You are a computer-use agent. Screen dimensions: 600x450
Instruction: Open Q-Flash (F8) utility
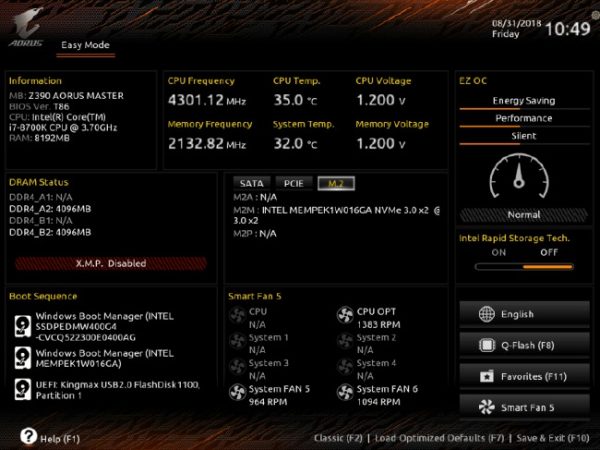click(x=524, y=345)
